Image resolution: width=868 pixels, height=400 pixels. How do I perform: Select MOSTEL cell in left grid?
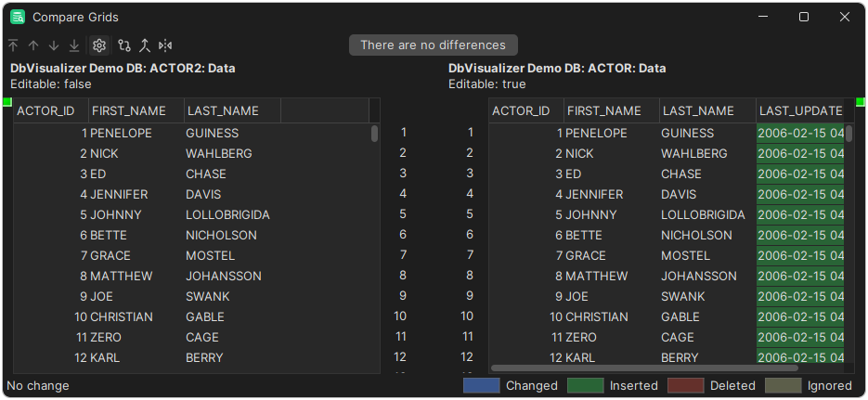(x=232, y=256)
